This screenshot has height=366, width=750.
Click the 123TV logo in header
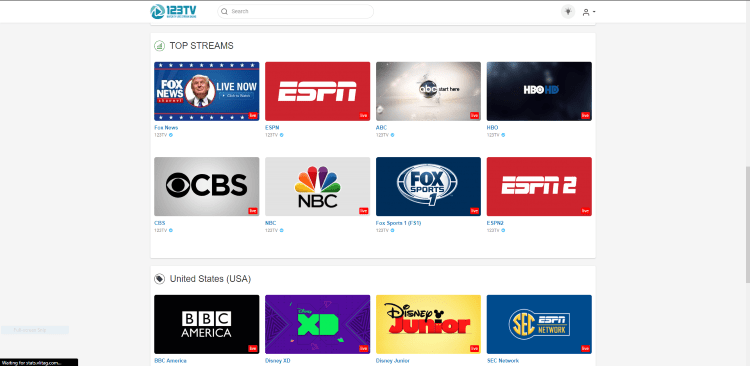click(x=173, y=11)
